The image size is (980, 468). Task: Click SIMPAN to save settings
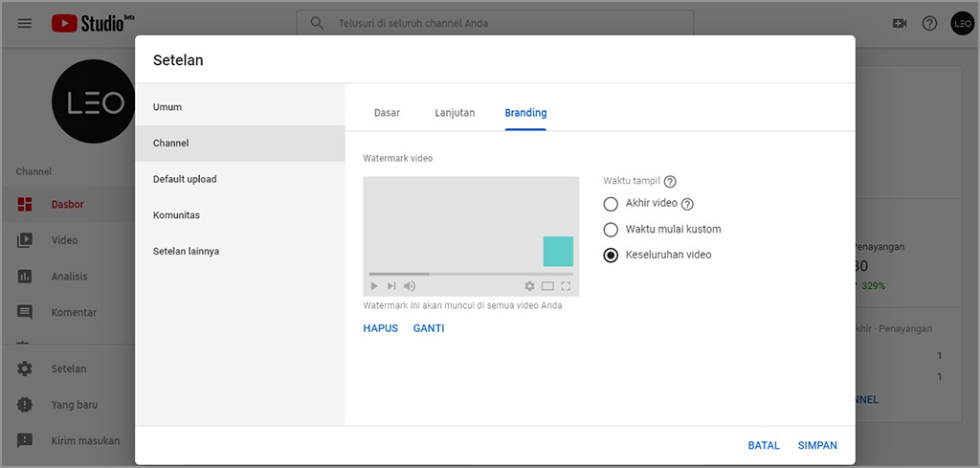point(817,445)
